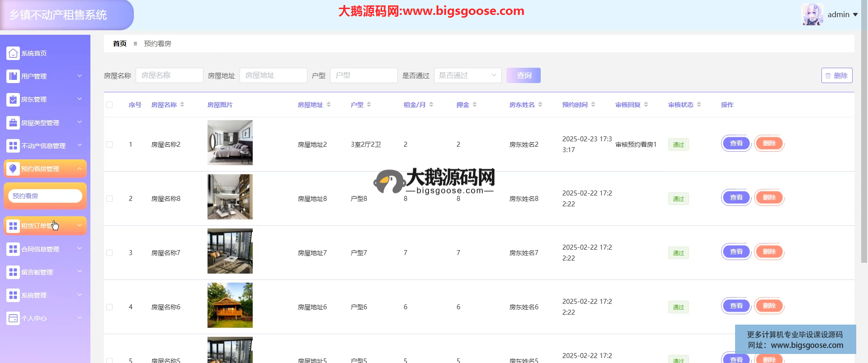Click the 查询 search button
868x363 pixels.
tap(523, 75)
